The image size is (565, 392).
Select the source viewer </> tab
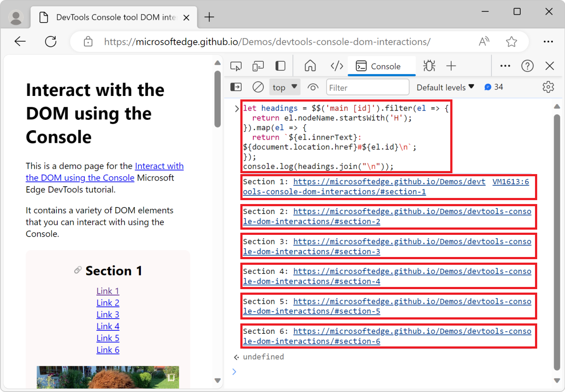[x=336, y=66]
